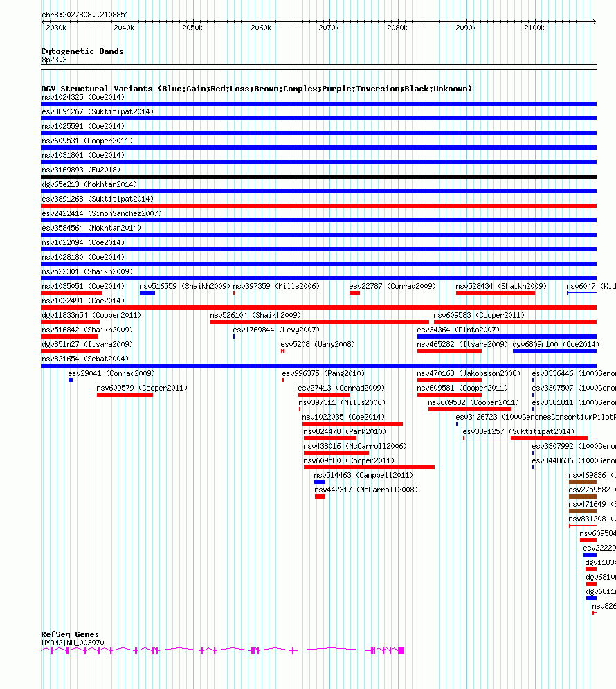Image resolution: width=616 pixels, height=689 pixels.
Task: Select nsv1035051 (Coe2014) loss variant
Action: point(71,293)
